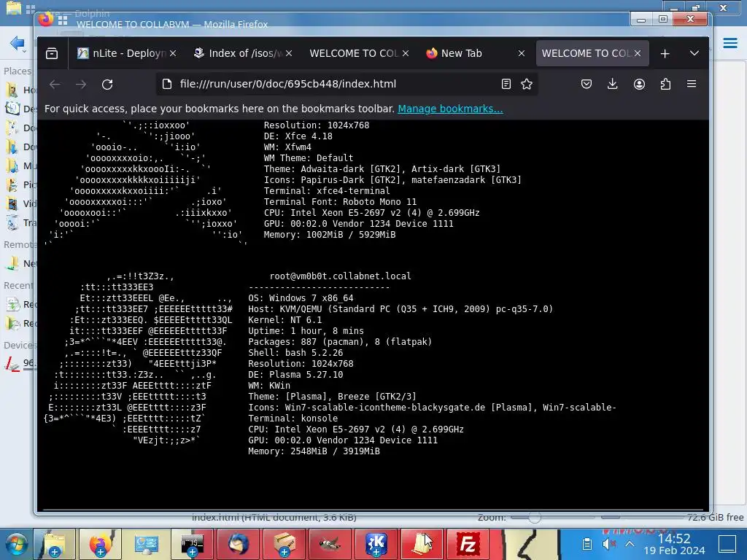The image size is (747, 560).
Task: Select the 'Terminal: xfce4-terminal' line
Action: pyautogui.click(x=327, y=191)
